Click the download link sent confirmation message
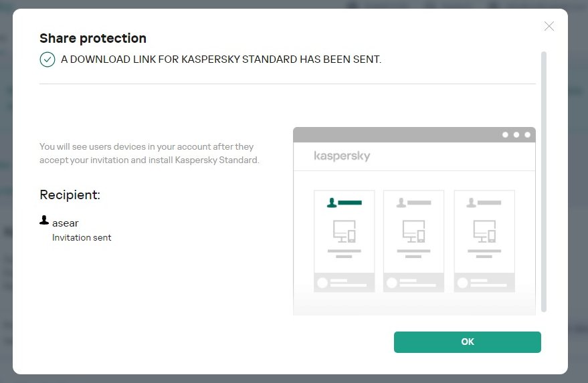 pos(221,59)
